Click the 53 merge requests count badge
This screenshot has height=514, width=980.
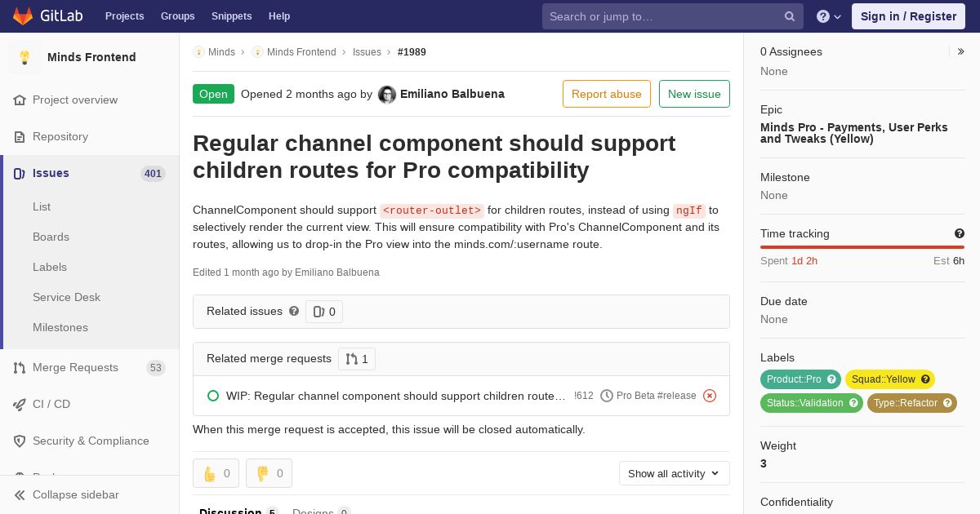pos(155,368)
